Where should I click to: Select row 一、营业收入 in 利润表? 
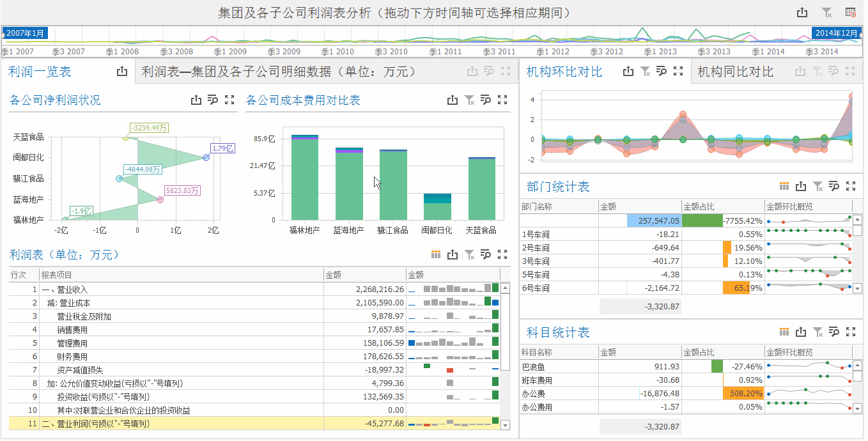(x=254, y=289)
